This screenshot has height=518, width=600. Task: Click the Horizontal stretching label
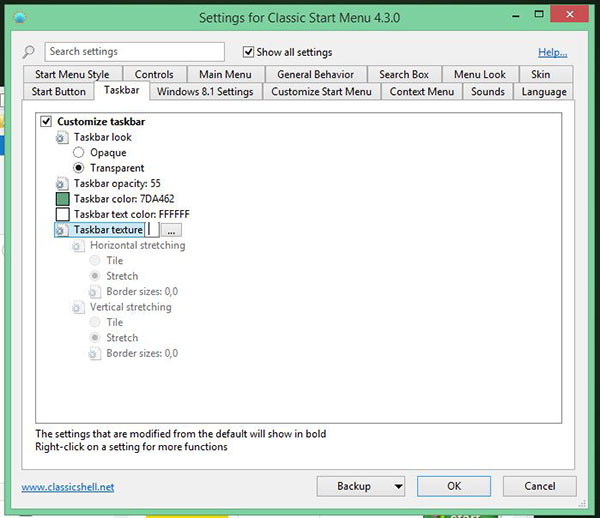coord(138,245)
